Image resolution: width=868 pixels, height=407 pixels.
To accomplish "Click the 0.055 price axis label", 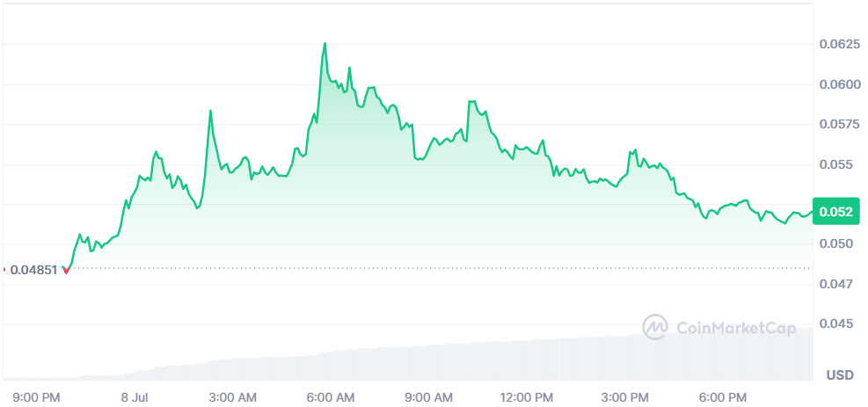I will point(835,164).
